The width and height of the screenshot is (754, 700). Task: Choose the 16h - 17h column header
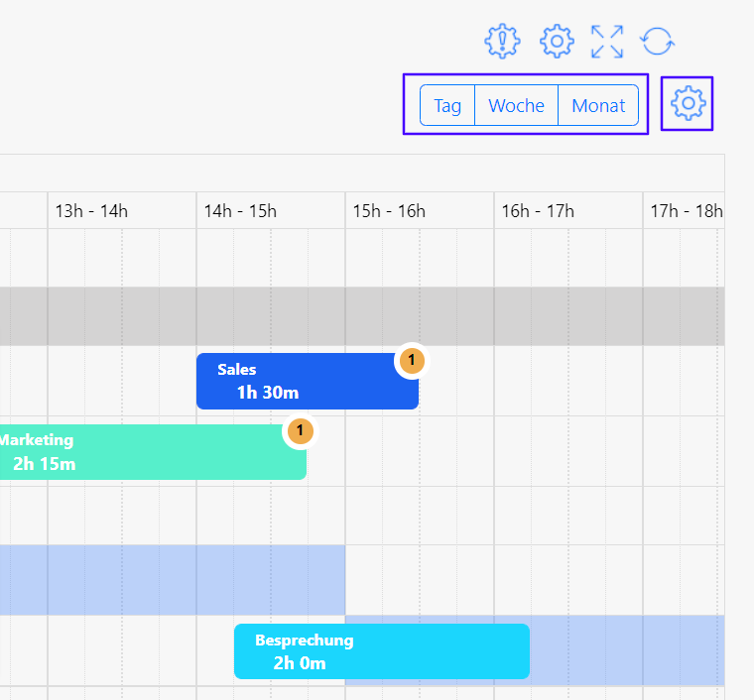coord(538,210)
